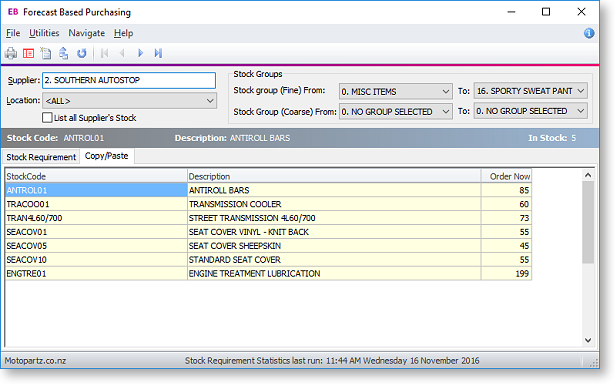Select the ENGTRE01 stock code cell
This screenshot has height=384, width=615.
click(x=96, y=273)
